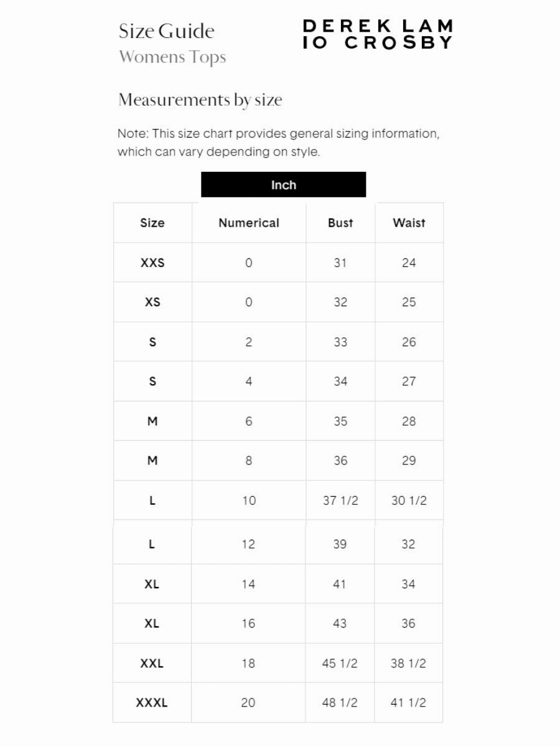
Task: Click the XXL size row label
Action: (x=152, y=663)
